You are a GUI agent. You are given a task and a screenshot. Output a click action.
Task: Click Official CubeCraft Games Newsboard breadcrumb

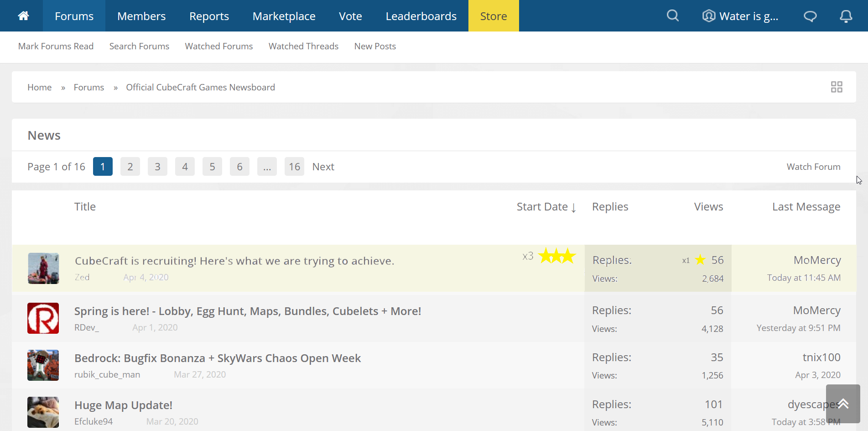coord(200,87)
